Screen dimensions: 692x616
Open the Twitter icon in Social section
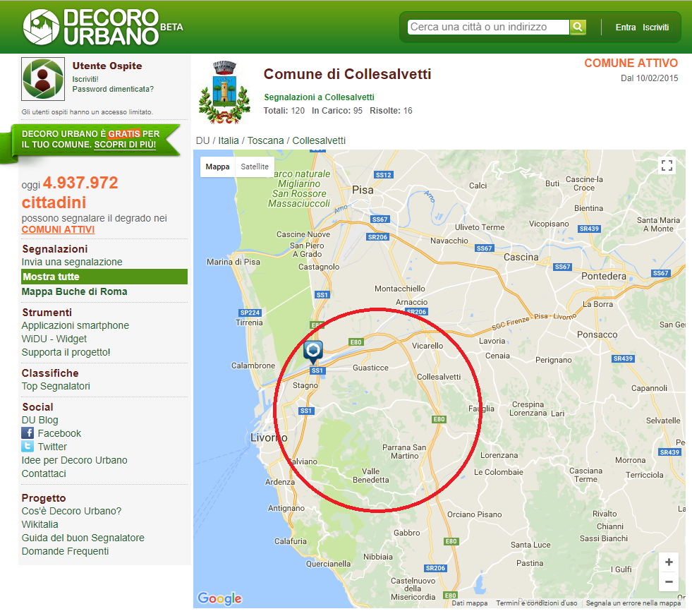28,447
